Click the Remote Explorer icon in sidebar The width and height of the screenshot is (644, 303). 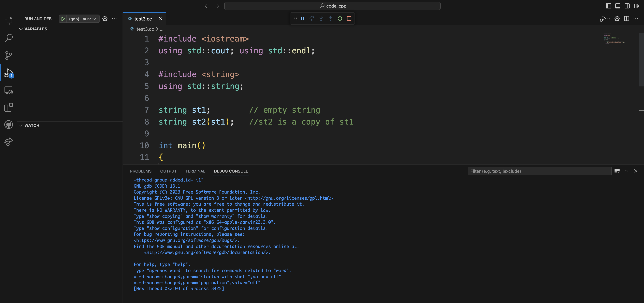[9, 90]
